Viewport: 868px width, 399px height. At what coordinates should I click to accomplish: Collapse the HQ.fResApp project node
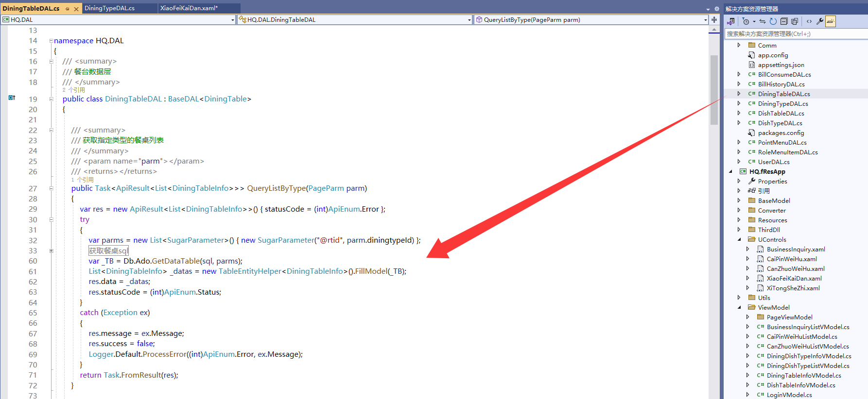(730, 171)
